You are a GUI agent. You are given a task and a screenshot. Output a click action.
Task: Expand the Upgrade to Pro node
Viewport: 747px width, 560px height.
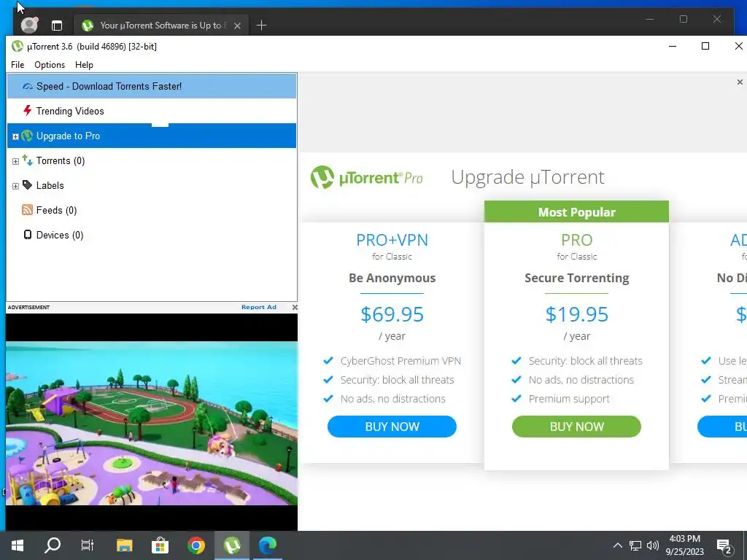point(15,136)
